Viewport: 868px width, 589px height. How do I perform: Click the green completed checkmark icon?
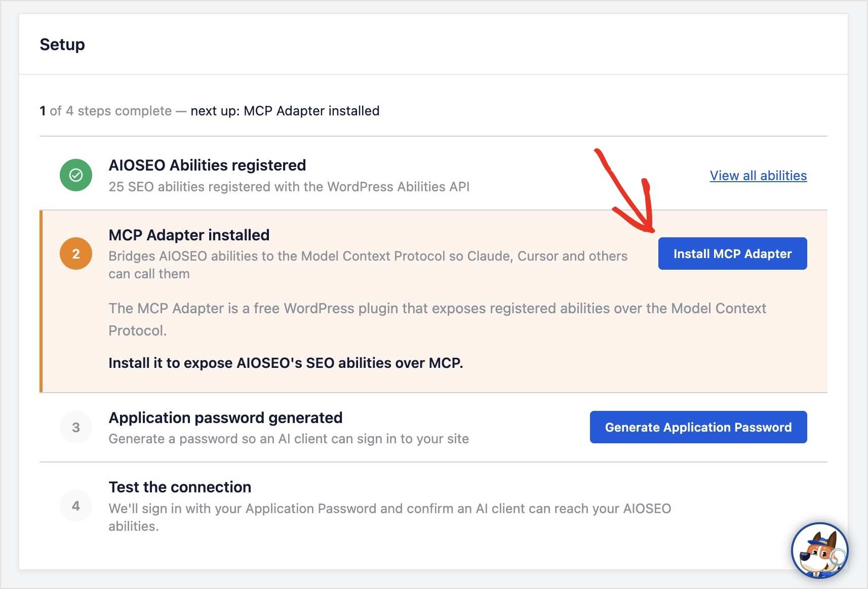coord(76,175)
